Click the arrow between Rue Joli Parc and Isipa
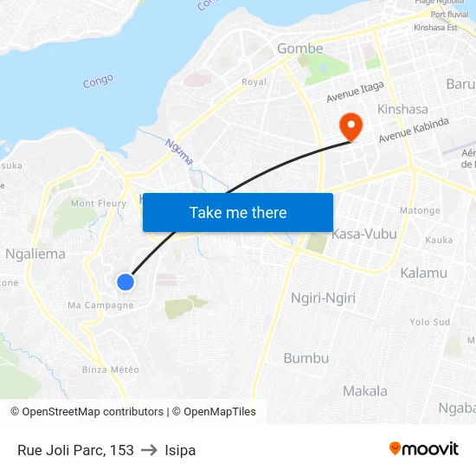This screenshot has height=476, width=476. pyautogui.click(x=150, y=450)
